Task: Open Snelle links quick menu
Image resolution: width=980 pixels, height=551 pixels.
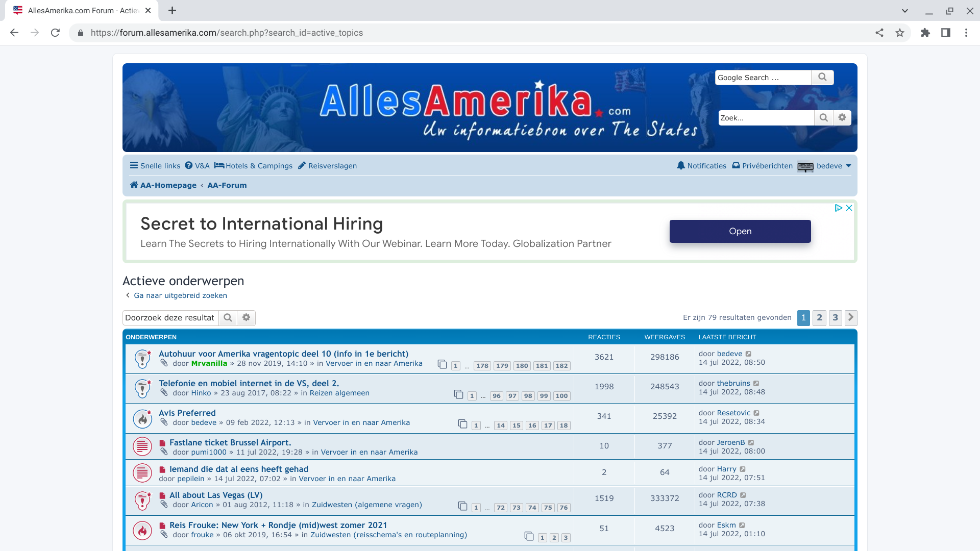Action: coord(155,166)
